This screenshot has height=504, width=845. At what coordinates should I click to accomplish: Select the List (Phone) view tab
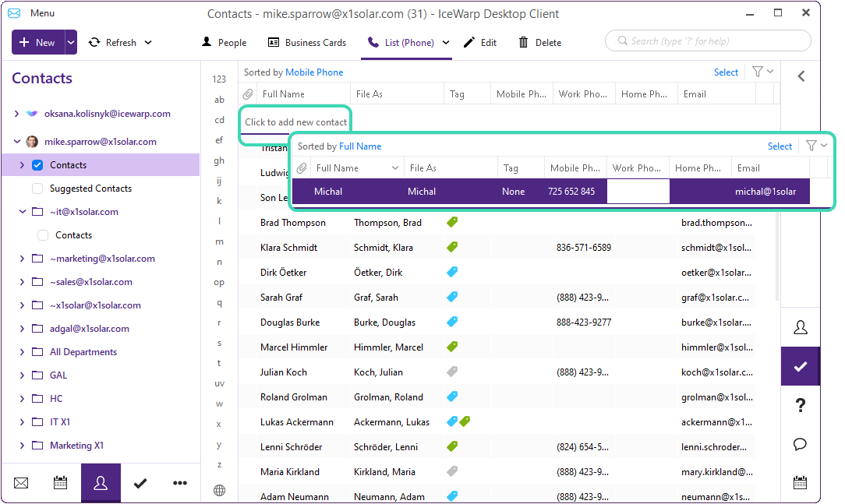[401, 43]
